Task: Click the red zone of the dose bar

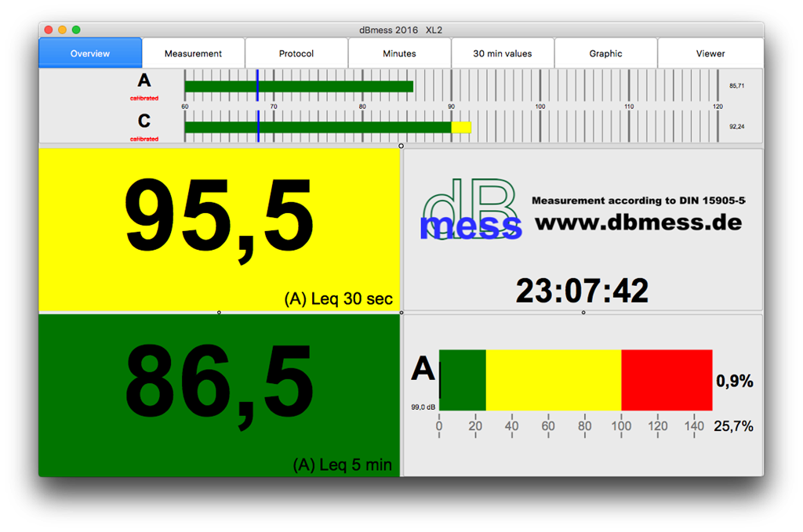Action: pyautogui.click(x=667, y=380)
